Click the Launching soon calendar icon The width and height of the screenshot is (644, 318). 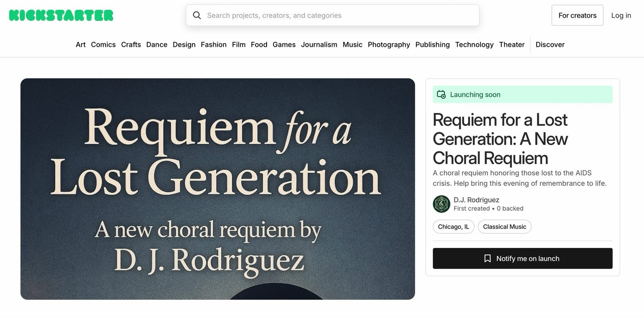point(441,95)
